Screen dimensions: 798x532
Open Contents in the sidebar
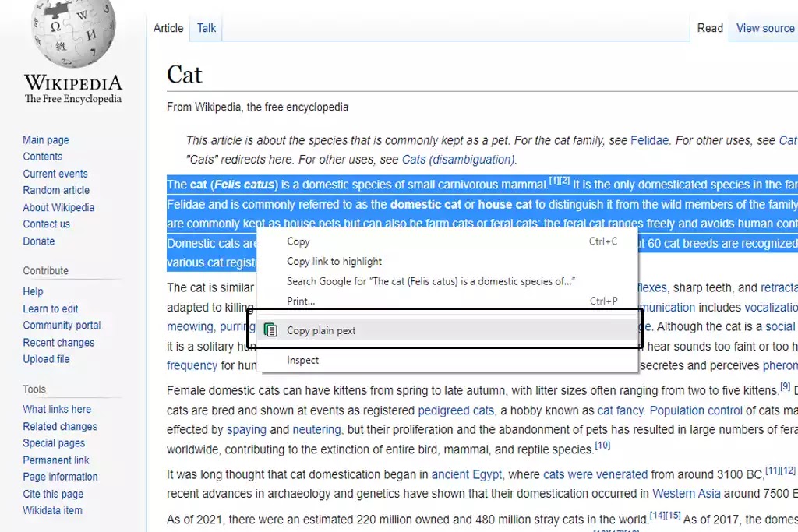point(42,157)
